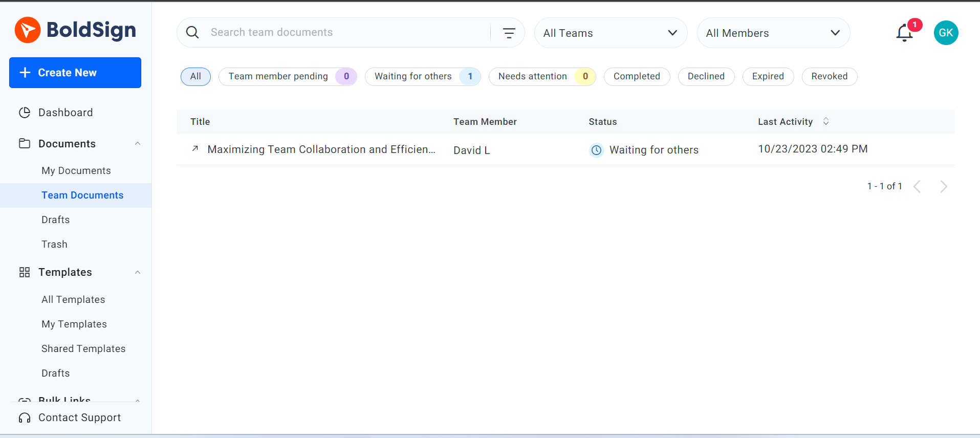The width and height of the screenshot is (980, 438).
Task: Select the All filter chip
Action: click(195, 76)
